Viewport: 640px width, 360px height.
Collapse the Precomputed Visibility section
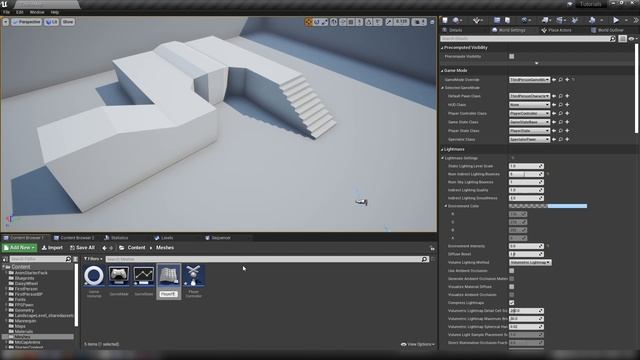[442, 48]
